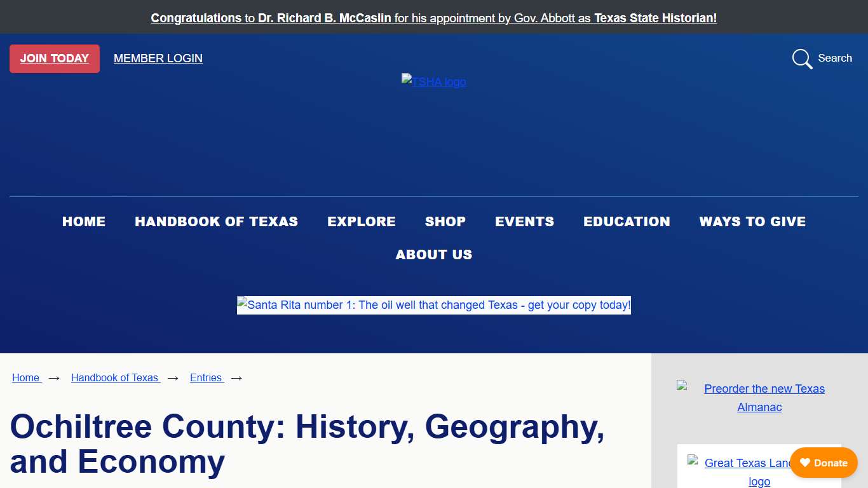Click the Home breadcrumb link

(26, 377)
